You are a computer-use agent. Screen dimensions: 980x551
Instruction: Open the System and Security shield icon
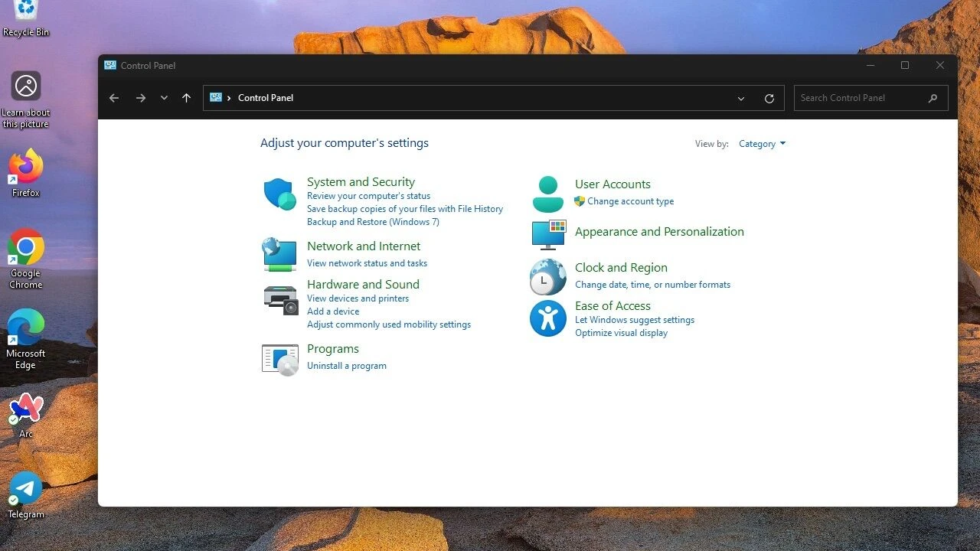click(x=279, y=194)
